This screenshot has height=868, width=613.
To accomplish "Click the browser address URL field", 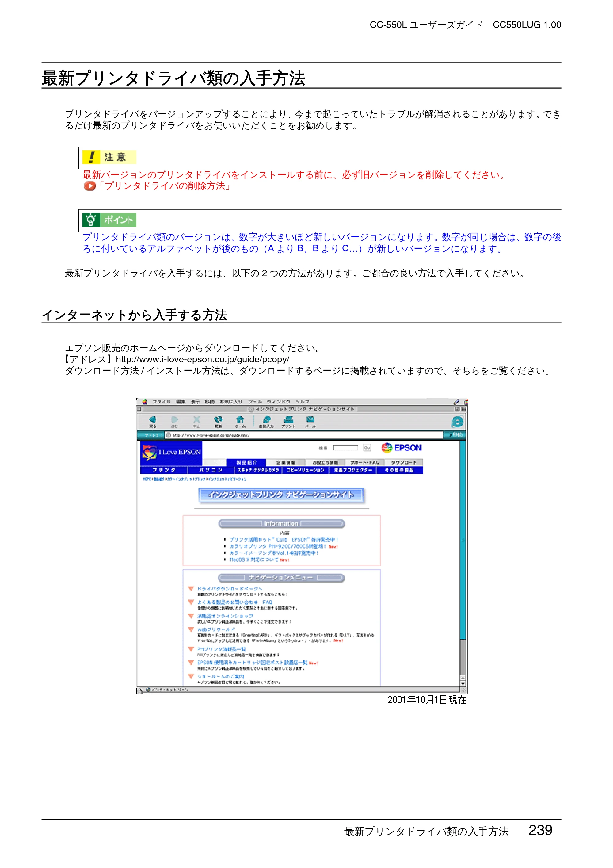I will point(304,435).
